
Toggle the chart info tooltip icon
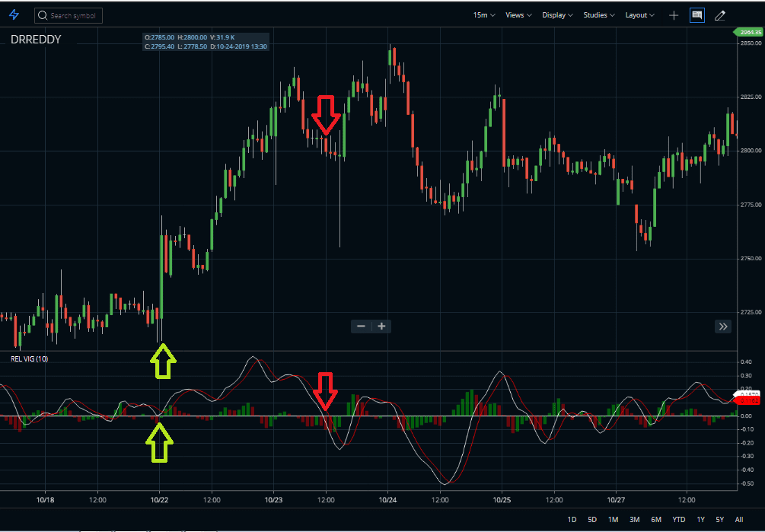pyautogui.click(x=697, y=15)
